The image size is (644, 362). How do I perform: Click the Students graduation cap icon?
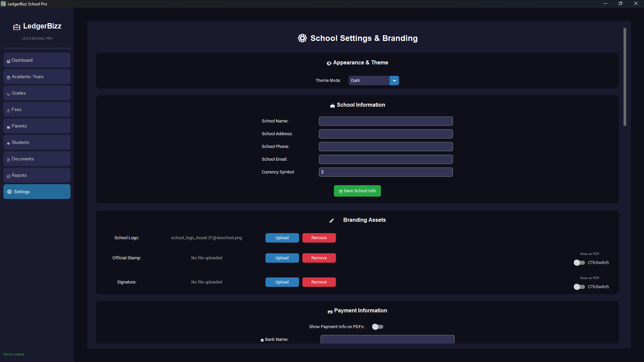coord(8,143)
